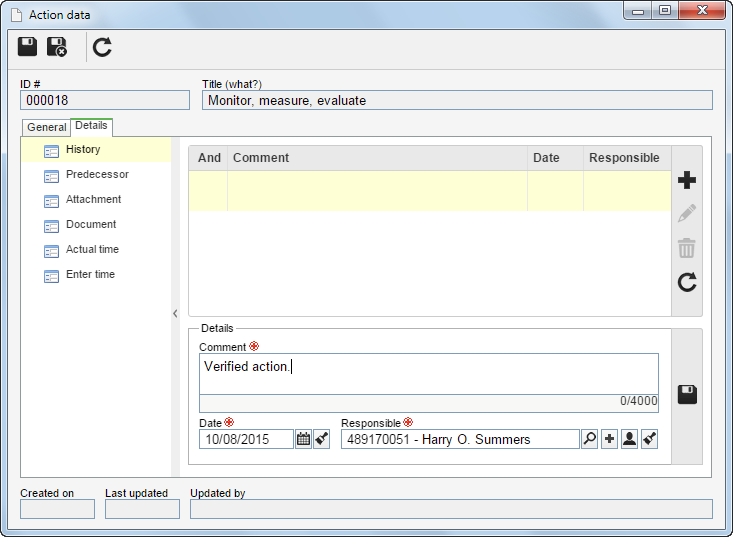Screen dimensions: 733x537
Task: Click the trash delete icon beside history grid
Action: pyautogui.click(x=687, y=248)
